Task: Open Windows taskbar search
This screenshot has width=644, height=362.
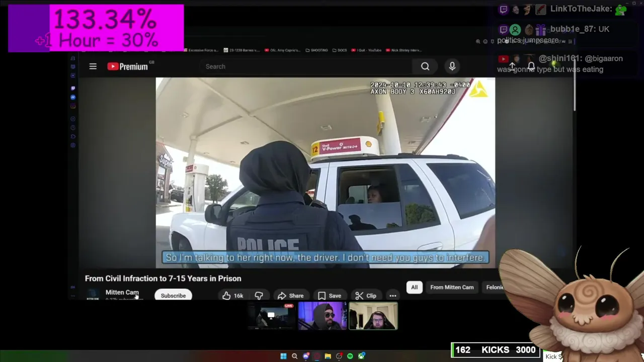Action: (x=295, y=356)
